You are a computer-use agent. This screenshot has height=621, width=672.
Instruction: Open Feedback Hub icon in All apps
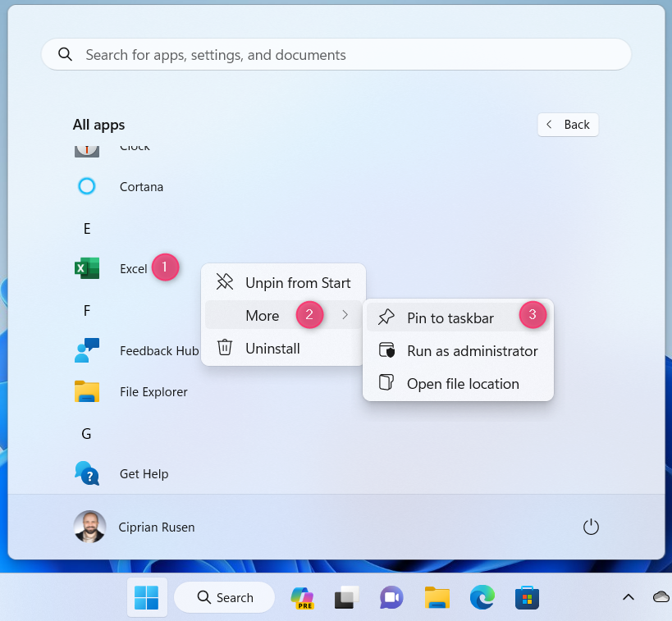pos(87,350)
